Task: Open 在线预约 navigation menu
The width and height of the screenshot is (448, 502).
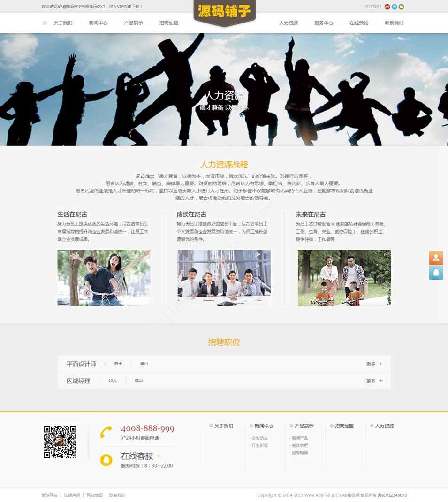Action: click(x=359, y=23)
